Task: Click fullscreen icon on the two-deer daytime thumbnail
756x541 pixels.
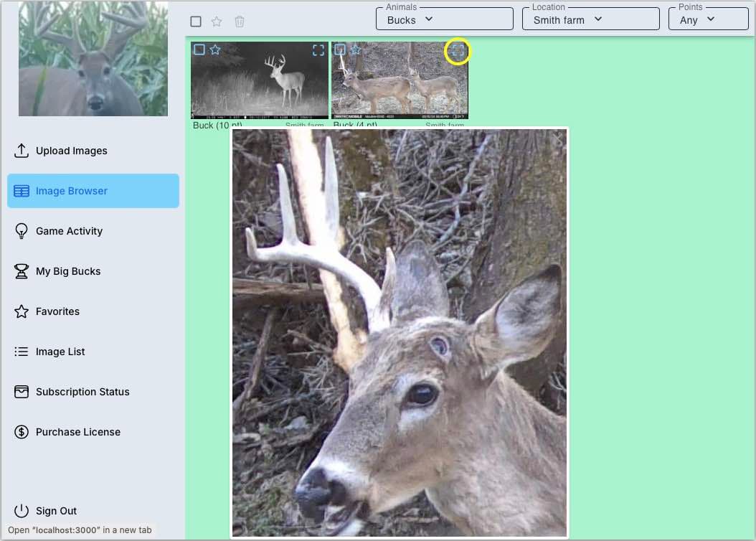Action: [x=458, y=51]
